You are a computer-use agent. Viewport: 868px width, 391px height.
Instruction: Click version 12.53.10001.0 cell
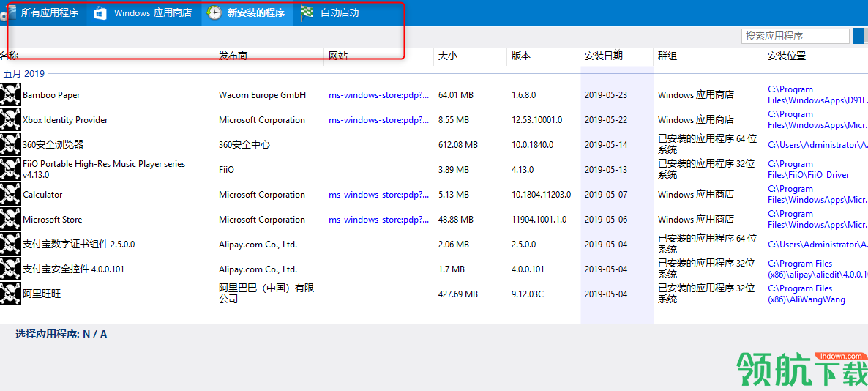(x=537, y=120)
